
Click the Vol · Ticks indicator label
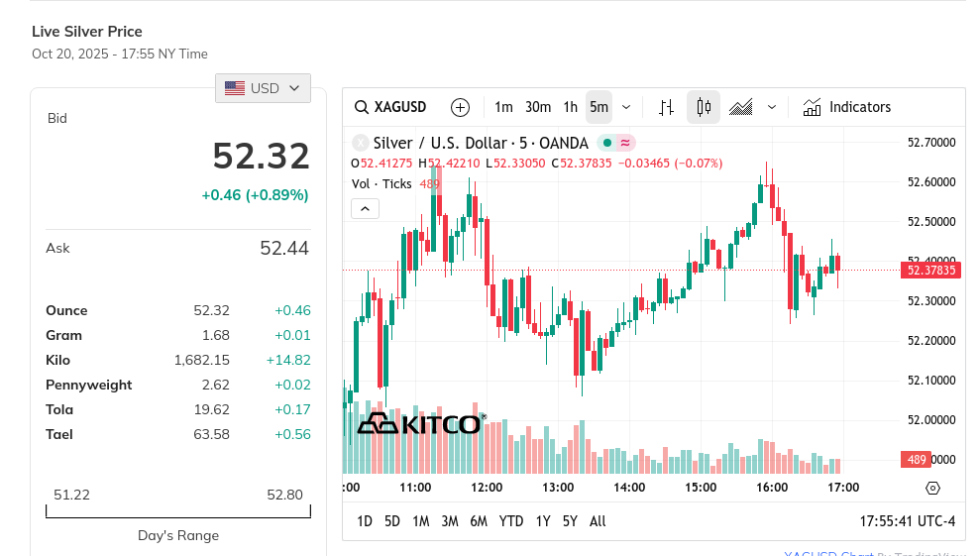click(x=381, y=184)
